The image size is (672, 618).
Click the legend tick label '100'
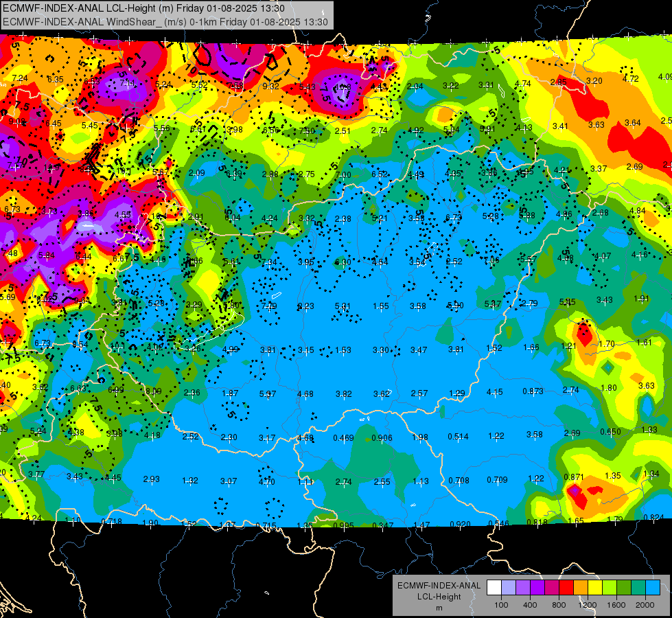tap(501, 605)
